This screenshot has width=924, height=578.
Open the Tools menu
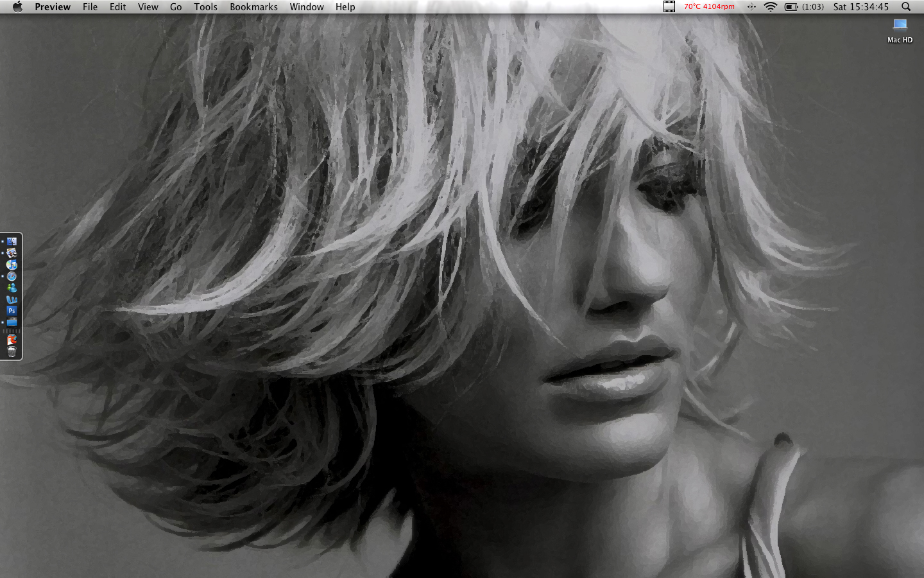point(205,6)
